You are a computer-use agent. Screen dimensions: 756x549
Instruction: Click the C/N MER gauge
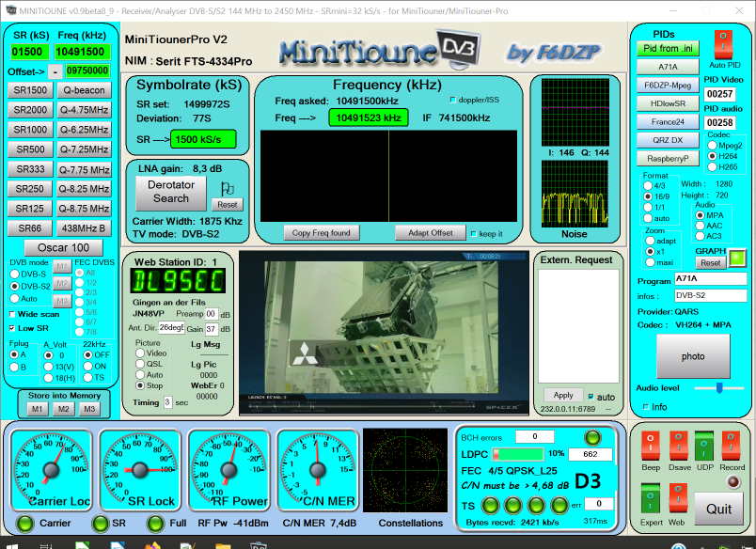317,470
